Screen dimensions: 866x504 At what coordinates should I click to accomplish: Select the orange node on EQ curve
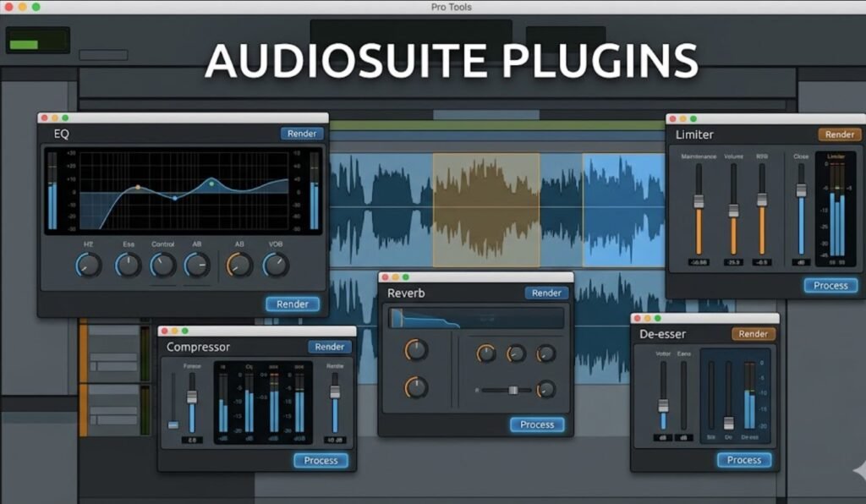[x=138, y=188]
